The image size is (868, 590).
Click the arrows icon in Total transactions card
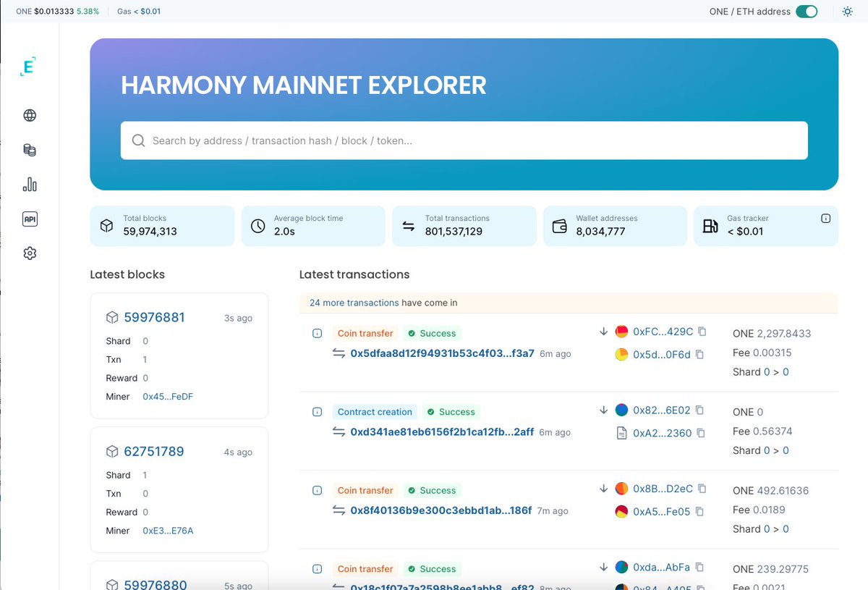409,226
